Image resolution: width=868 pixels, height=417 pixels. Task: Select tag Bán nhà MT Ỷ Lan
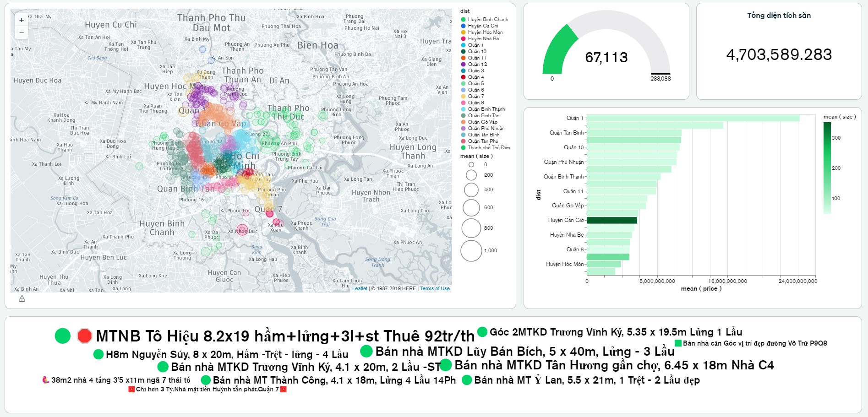tap(587, 380)
